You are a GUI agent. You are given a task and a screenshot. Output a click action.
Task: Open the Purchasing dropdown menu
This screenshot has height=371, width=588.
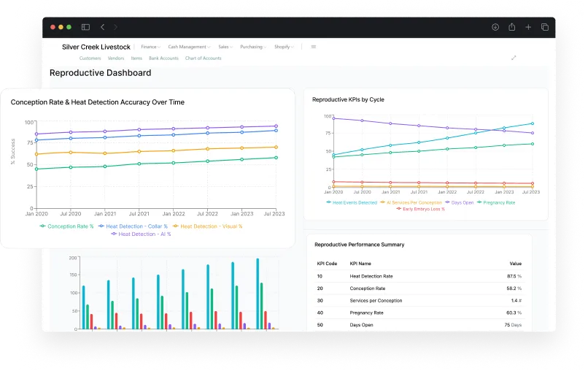(252, 47)
